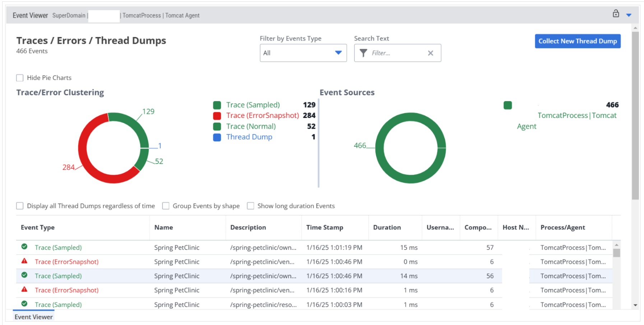644x325 pixels.
Task: Click the blue Thread Dump legend square
Action: tap(217, 137)
